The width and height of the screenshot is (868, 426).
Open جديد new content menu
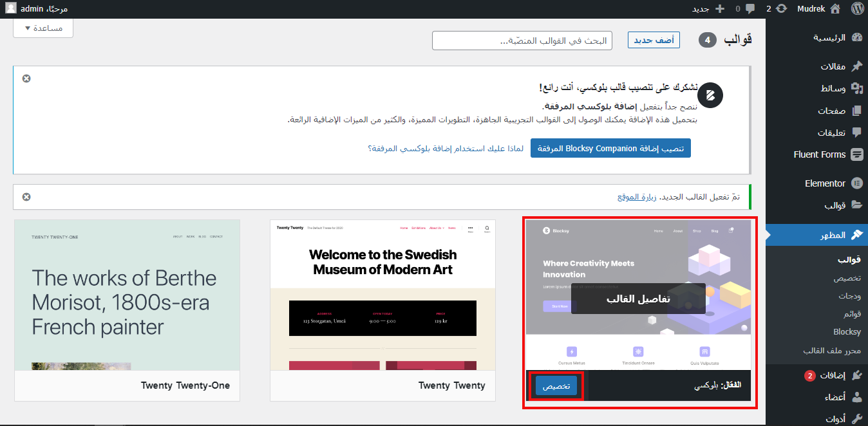pos(708,9)
